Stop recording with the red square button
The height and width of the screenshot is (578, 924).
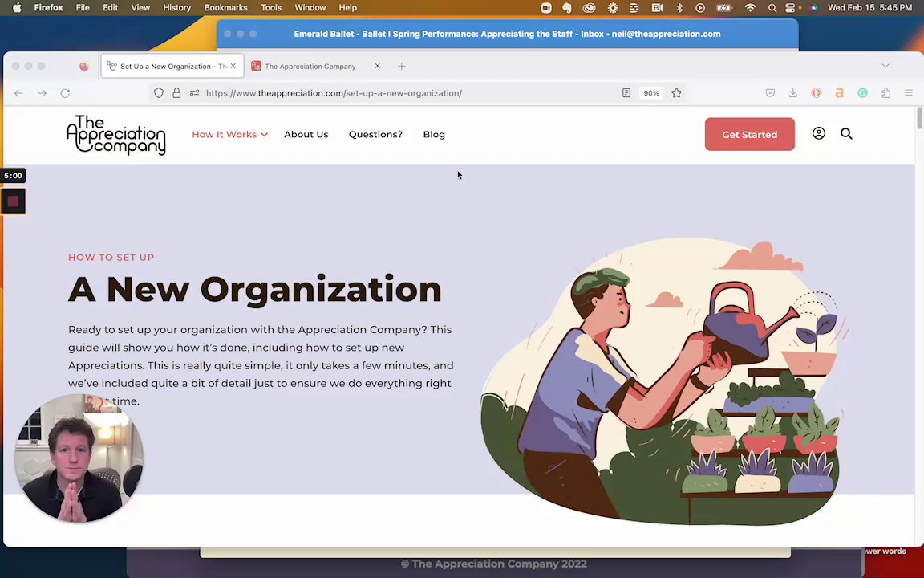tap(13, 201)
